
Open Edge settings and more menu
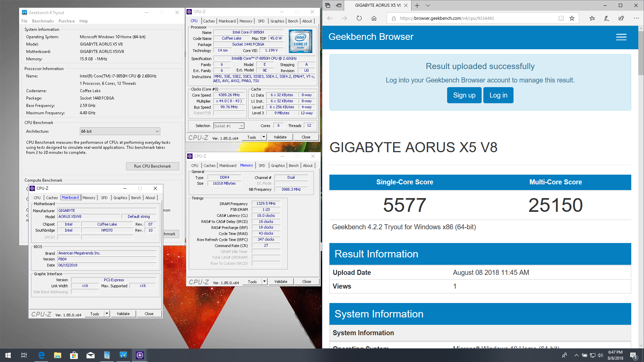pyautogui.click(x=636, y=18)
